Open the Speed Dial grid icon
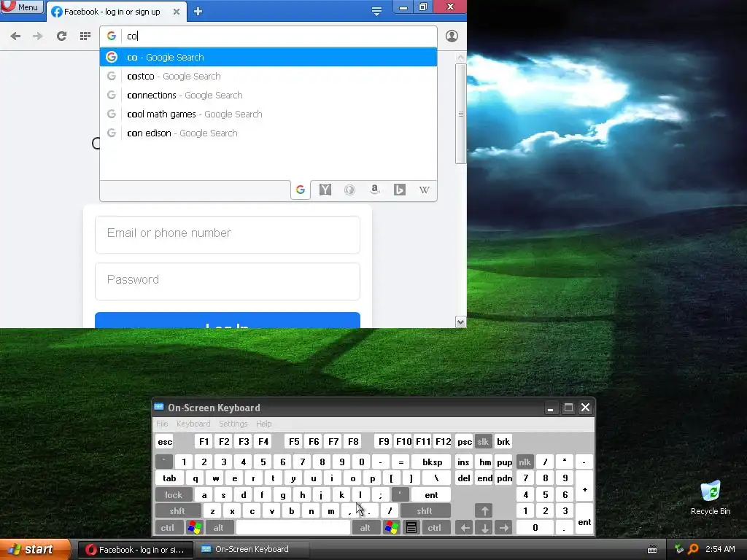The height and width of the screenshot is (560, 747). (x=85, y=36)
